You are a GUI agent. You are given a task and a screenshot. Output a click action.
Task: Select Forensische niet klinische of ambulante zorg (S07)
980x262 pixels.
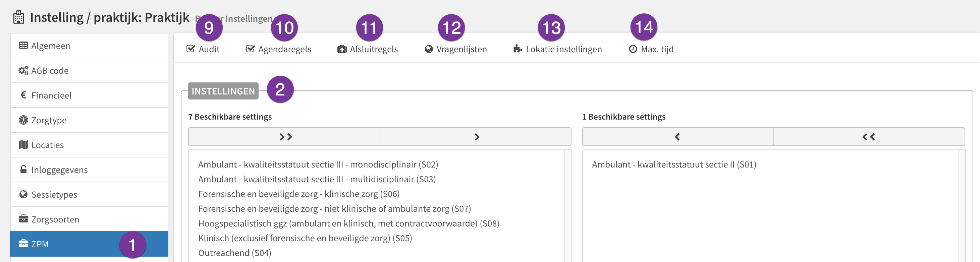coord(334,209)
